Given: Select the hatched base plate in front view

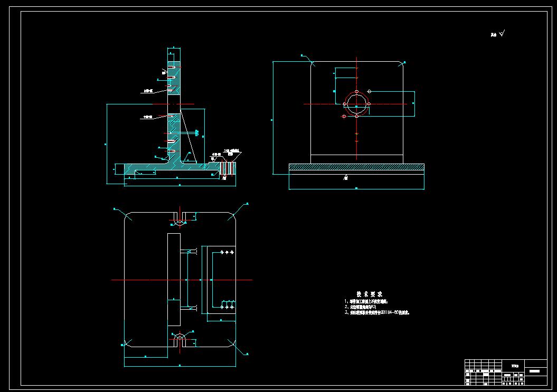Looking at the screenshot, I should (356, 167).
